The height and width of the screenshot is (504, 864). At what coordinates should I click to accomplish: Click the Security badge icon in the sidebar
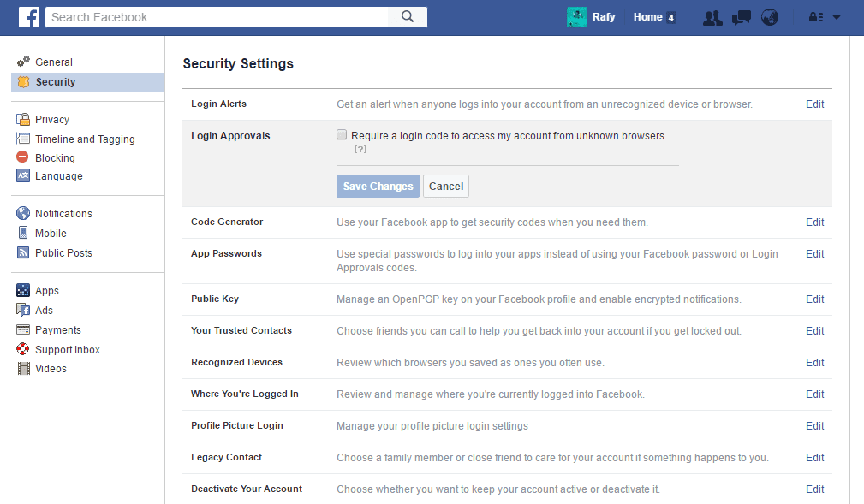tap(24, 81)
